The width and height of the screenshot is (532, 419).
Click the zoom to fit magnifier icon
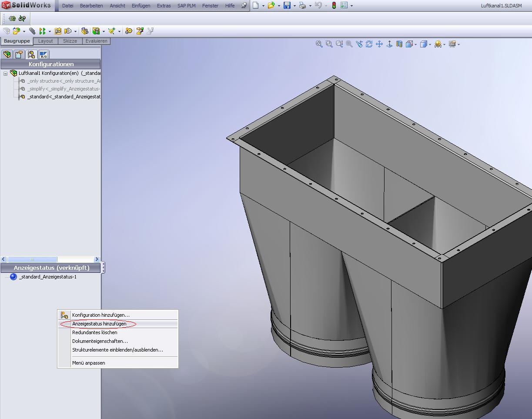point(319,44)
